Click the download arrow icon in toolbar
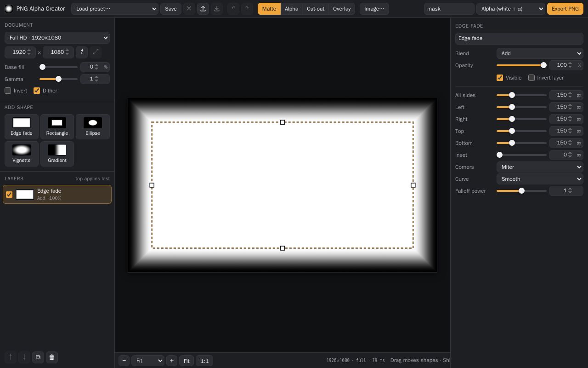This screenshot has width=588, height=368. [217, 9]
